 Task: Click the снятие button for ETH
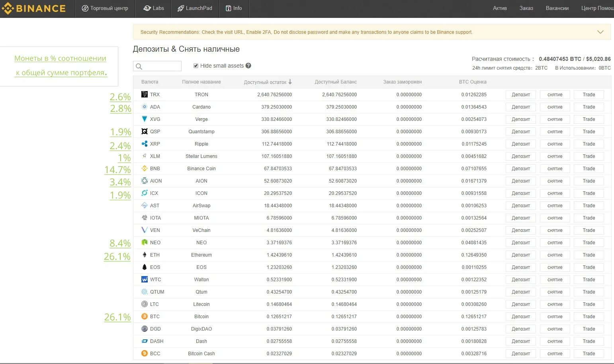555,255
